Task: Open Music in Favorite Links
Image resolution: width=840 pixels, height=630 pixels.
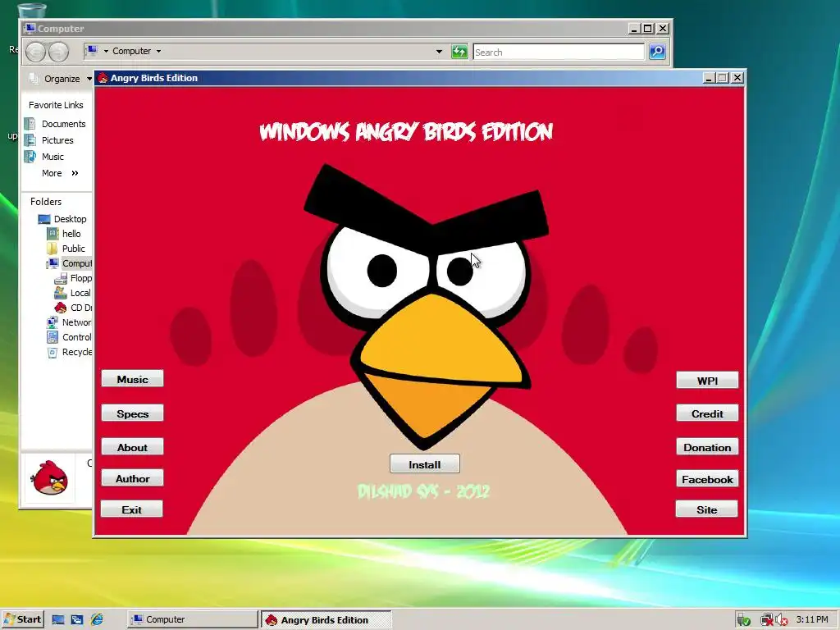Action: point(52,157)
